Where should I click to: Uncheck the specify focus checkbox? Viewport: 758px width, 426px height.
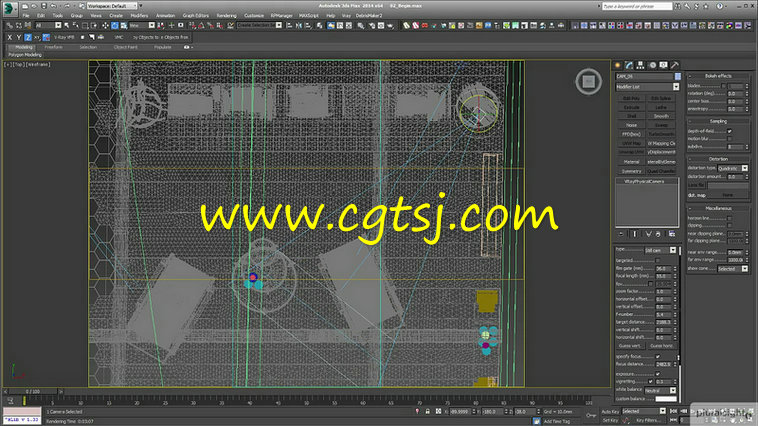[657, 356]
